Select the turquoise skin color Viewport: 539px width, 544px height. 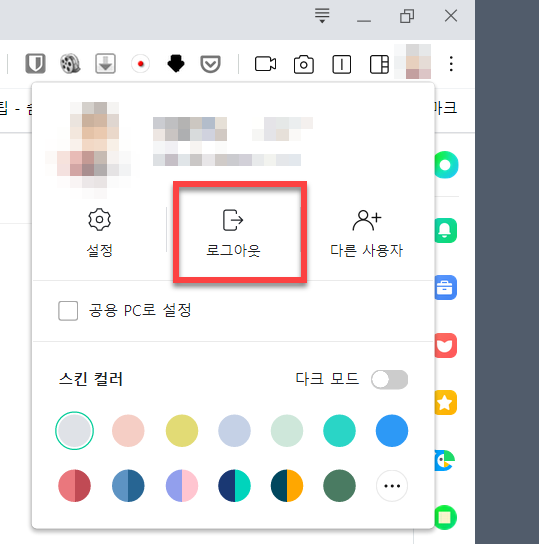tap(339, 431)
